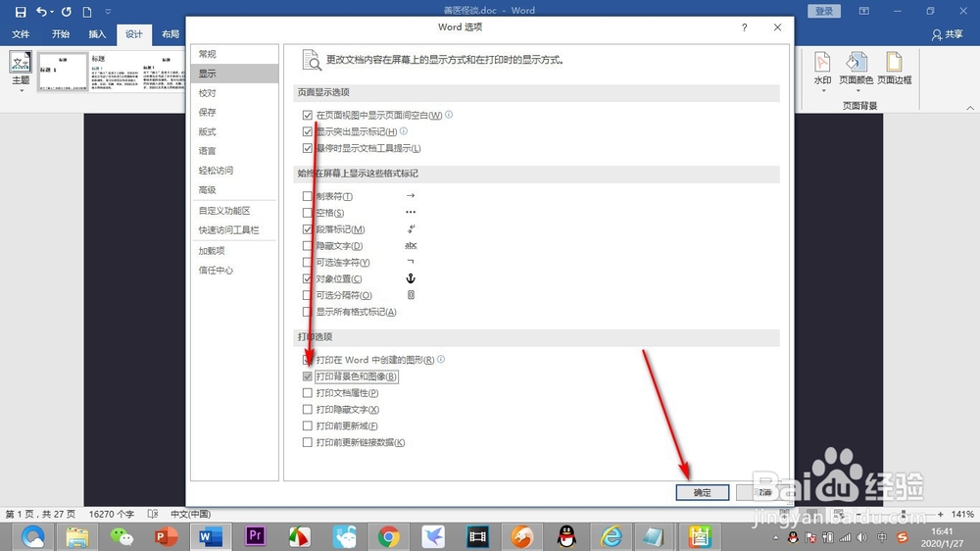The height and width of the screenshot is (551, 980).
Task: Enable 可选分隔符 formatting mark checkbox
Action: [x=307, y=295]
